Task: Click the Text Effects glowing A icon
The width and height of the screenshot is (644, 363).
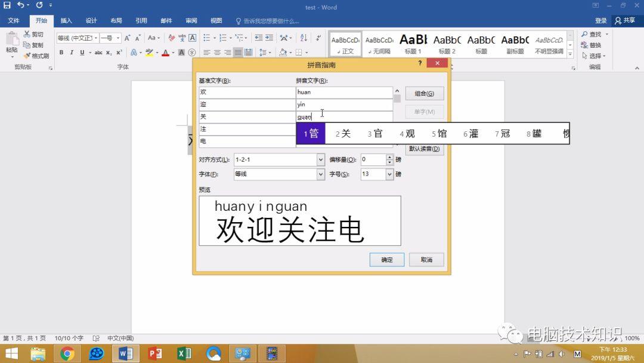Action: [x=134, y=52]
